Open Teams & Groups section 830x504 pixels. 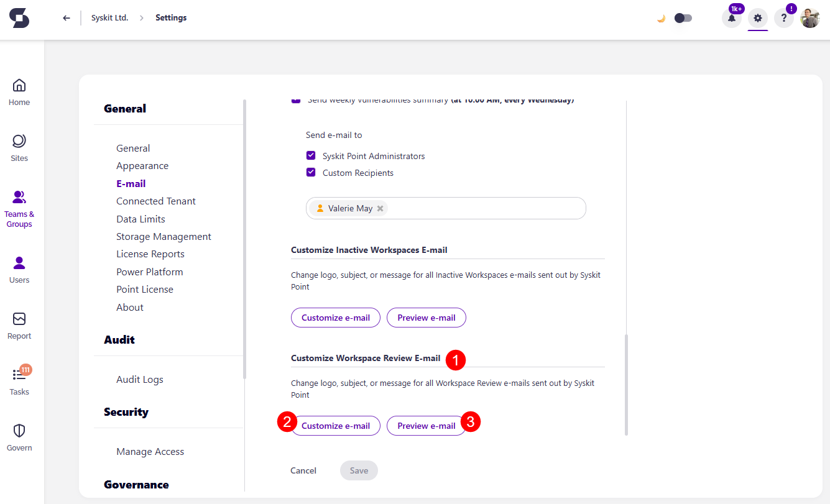(19, 205)
